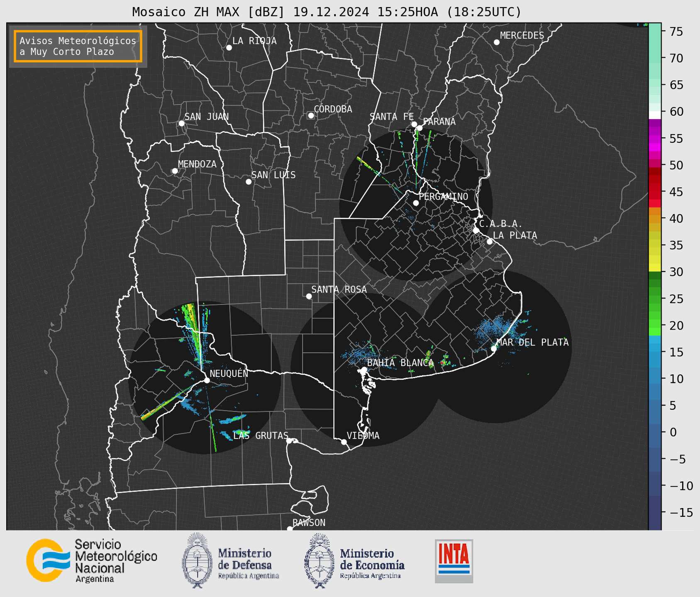Click the Santa Rosa city marker dot
700x597 pixels.
[309, 296]
